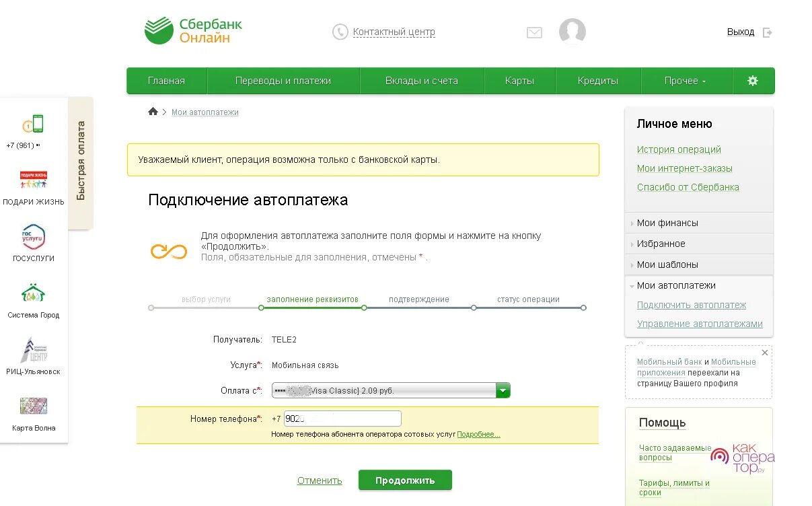Switch to the Карты tab

coord(519,80)
